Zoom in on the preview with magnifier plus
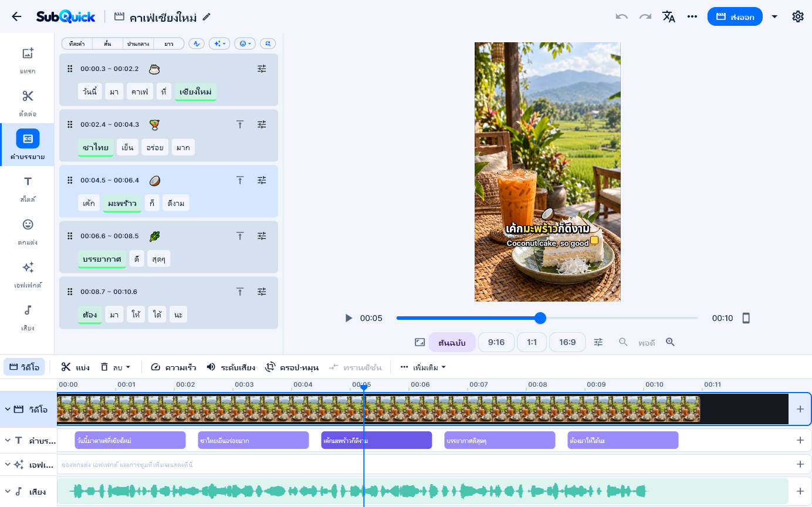This screenshot has height=507, width=812. click(x=670, y=342)
